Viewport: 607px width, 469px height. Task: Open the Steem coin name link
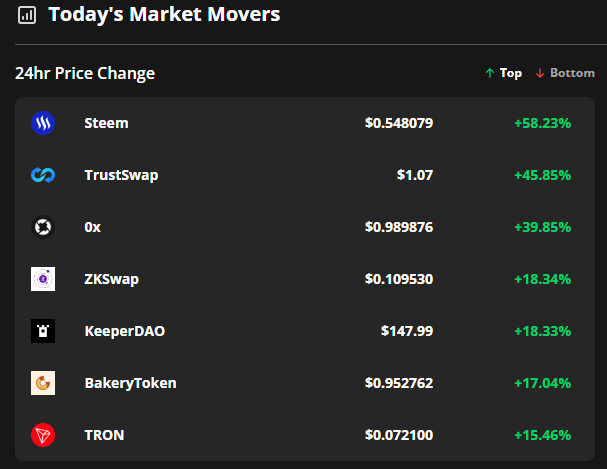pos(106,123)
